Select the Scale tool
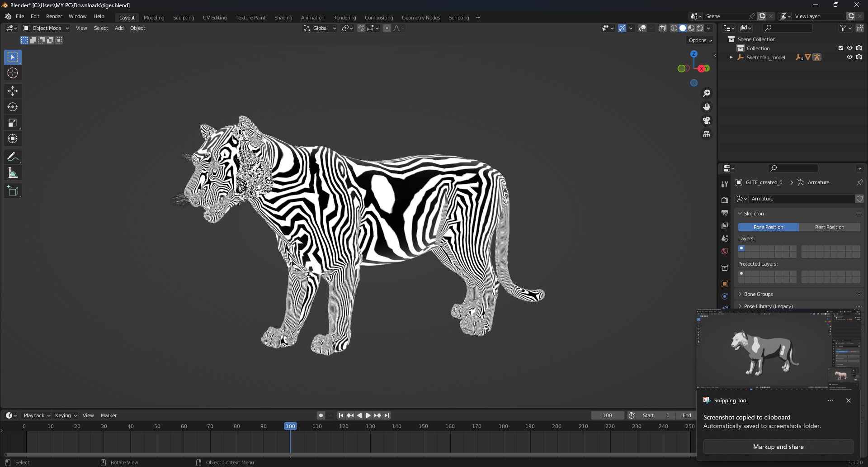868x467 pixels. pyautogui.click(x=13, y=123)
